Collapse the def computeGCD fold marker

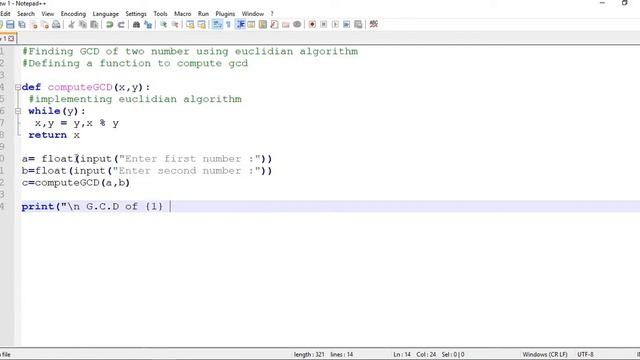[18, 87]
